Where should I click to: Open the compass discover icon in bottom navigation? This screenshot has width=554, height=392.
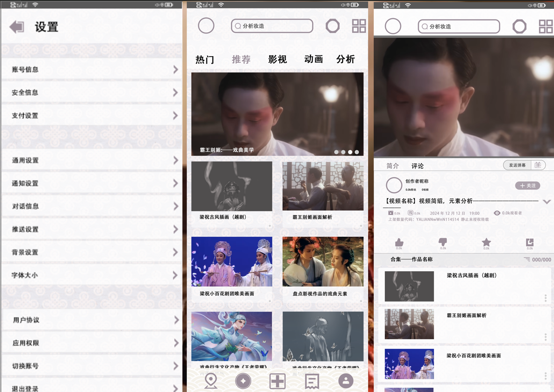pyautogui.click(x=243, y=381)
